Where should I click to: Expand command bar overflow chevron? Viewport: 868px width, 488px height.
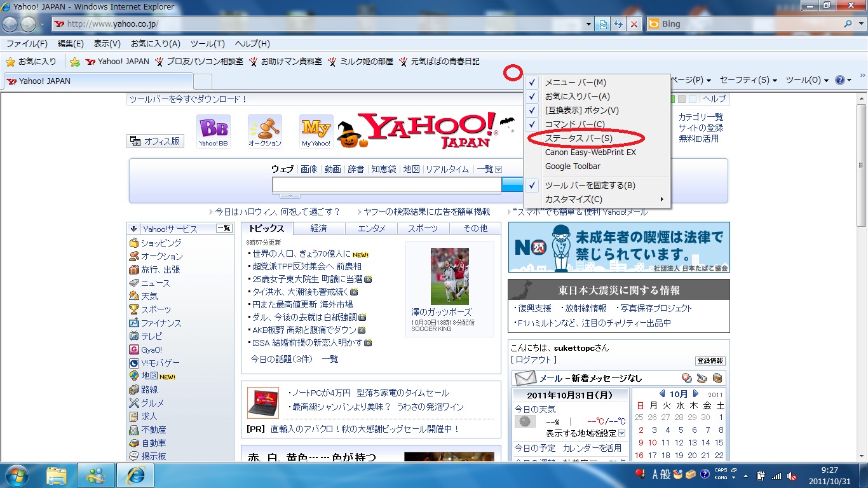pyautogui.click(x=862, y=76)
